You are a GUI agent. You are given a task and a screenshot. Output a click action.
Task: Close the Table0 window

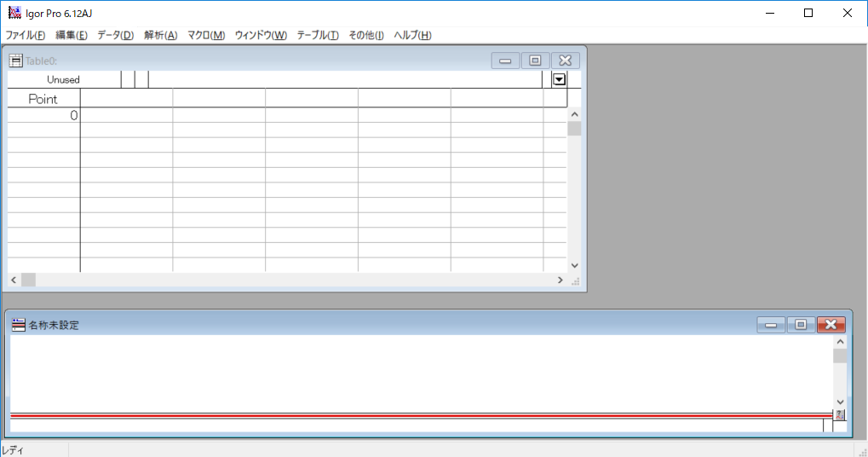(x=565, y=61)
